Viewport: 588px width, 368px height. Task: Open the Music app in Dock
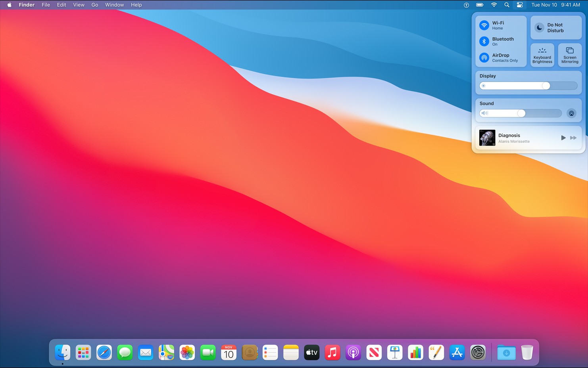point(332,352)
